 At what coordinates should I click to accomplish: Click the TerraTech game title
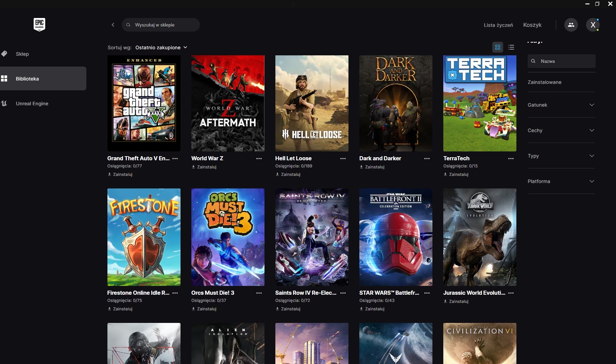coord(456,158)
